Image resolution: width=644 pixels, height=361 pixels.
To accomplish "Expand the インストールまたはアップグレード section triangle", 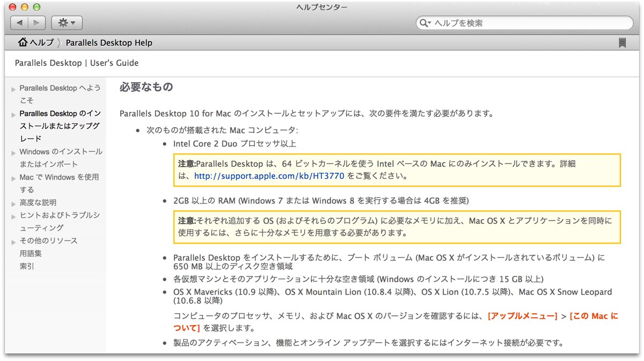I will pyautogui.click(x=13, y=114).
